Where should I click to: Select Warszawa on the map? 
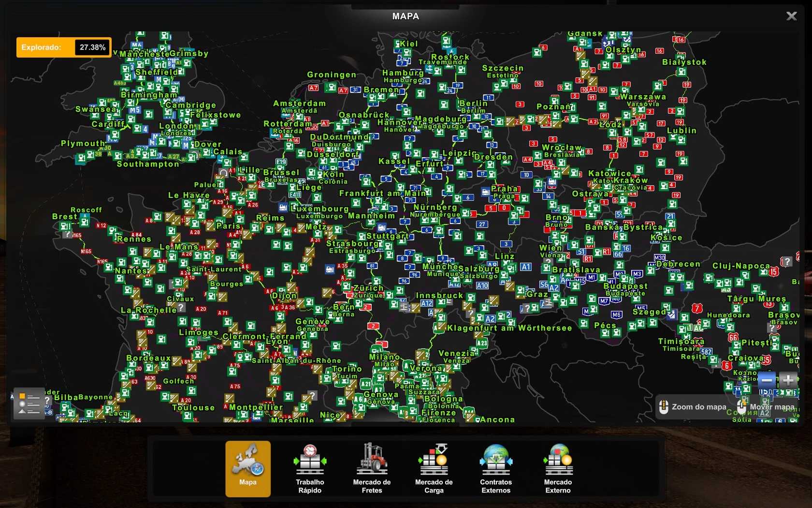pyautogui.click(x=643, y=97)
